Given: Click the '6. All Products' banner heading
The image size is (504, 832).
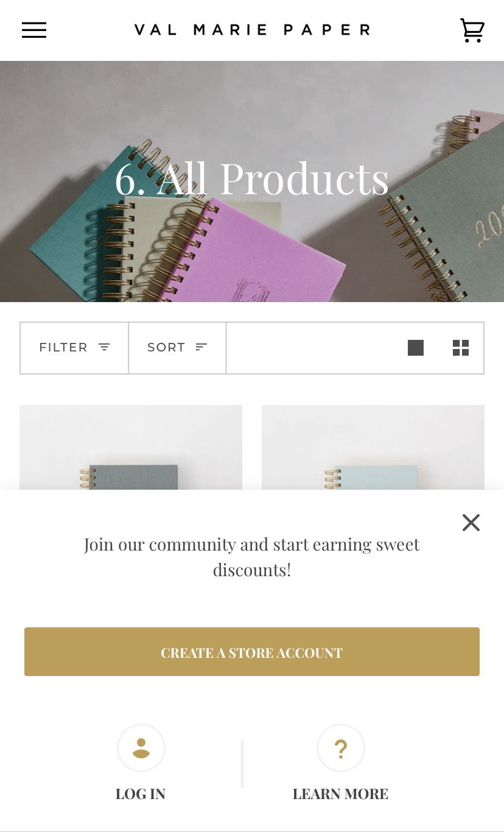Looking at the screenshot, I should pyautogui.click(x=252, y=178).
